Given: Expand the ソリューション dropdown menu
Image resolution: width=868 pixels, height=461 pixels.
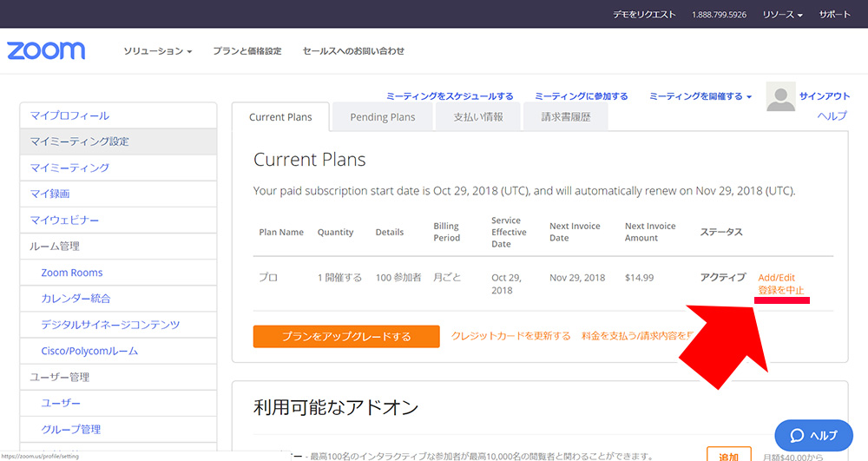Looking at the screenshot, I should 157,51.
